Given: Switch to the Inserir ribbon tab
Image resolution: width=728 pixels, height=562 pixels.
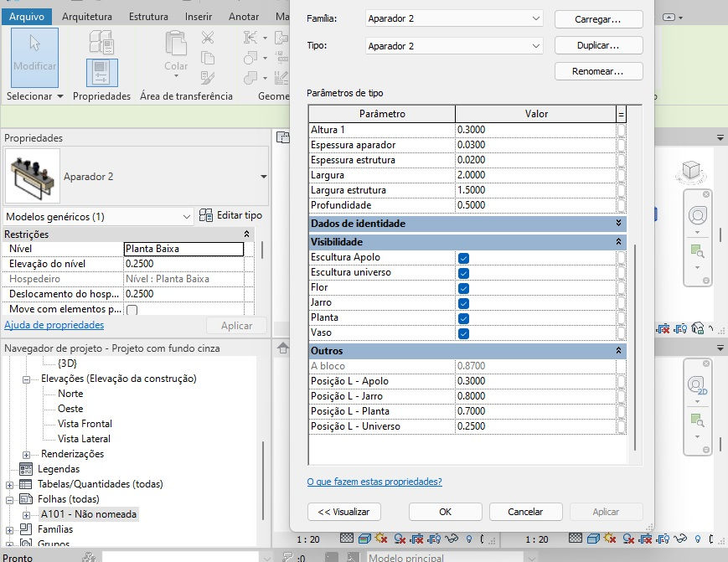Looking at the screenshot, I should (199, 17).
